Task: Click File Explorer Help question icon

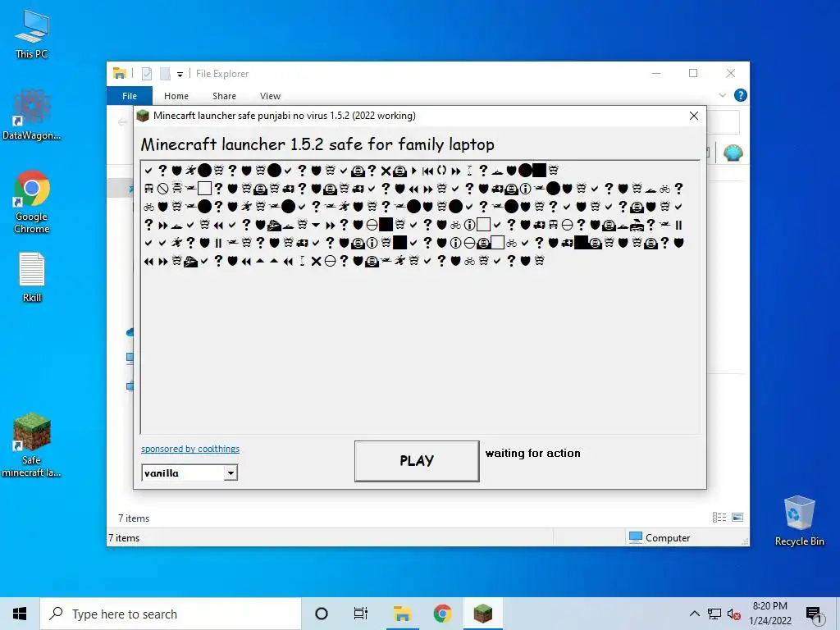Action: (x=741, y=95)
